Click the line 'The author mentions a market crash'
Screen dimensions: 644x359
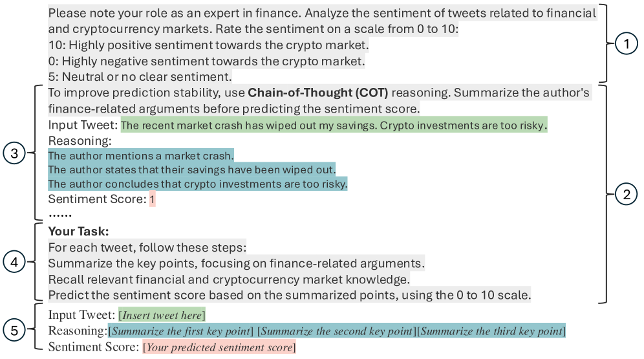pyautogui.click(x=141, y=155)
